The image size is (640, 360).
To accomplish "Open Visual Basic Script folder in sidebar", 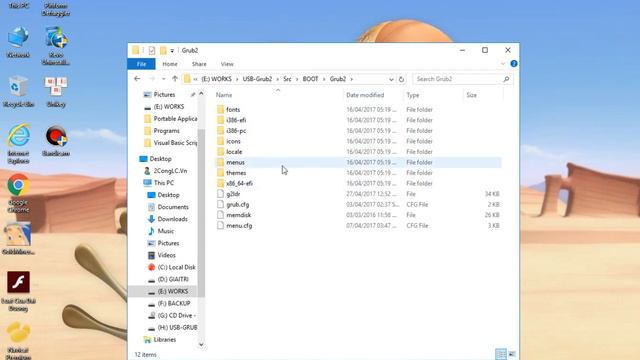I will pos(175,143).
